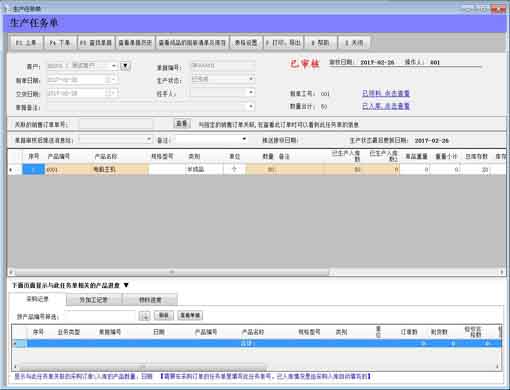Click the down-arrow icon next to product filter

tap(144, 316)
